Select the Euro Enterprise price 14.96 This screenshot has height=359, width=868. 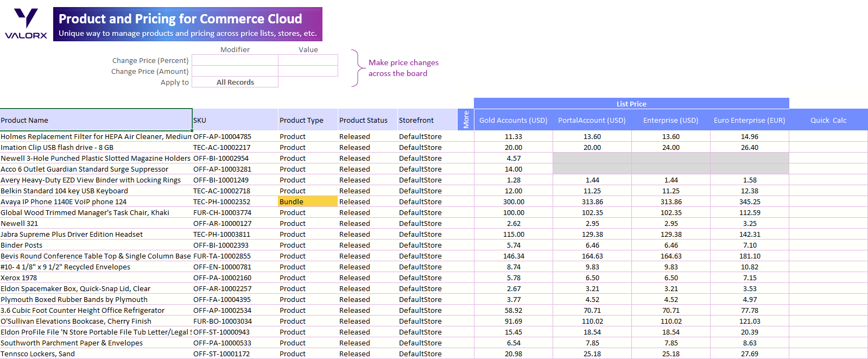tap(750, 136)
